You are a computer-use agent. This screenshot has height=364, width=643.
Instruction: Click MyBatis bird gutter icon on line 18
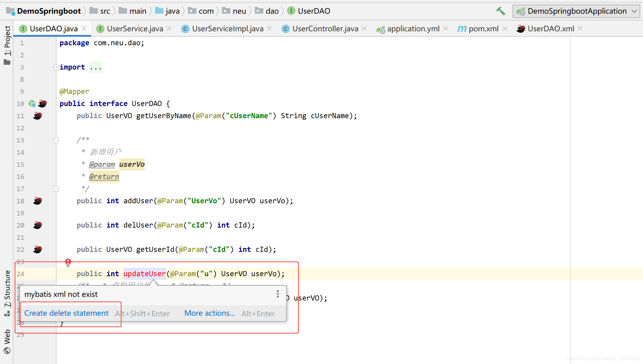[x=37, y=201]
